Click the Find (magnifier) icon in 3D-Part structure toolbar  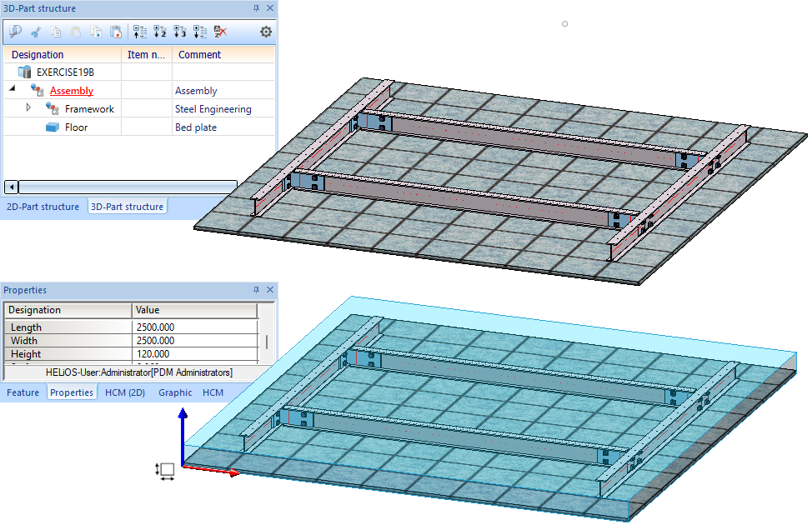tap(15, 32)
